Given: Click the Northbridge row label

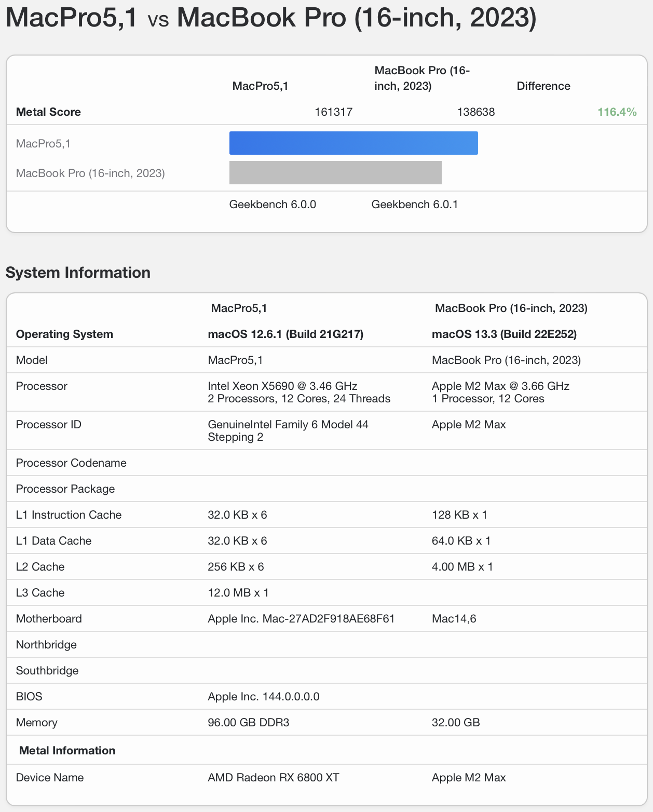Looking at the screenshot, I should [x=46, y=645].
